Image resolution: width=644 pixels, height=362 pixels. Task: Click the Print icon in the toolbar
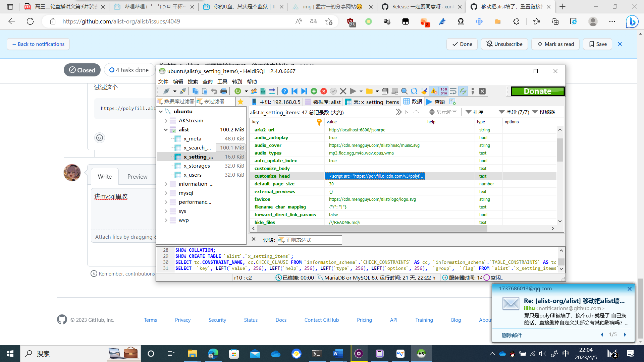pyautogui.click(x=223, y=91)
